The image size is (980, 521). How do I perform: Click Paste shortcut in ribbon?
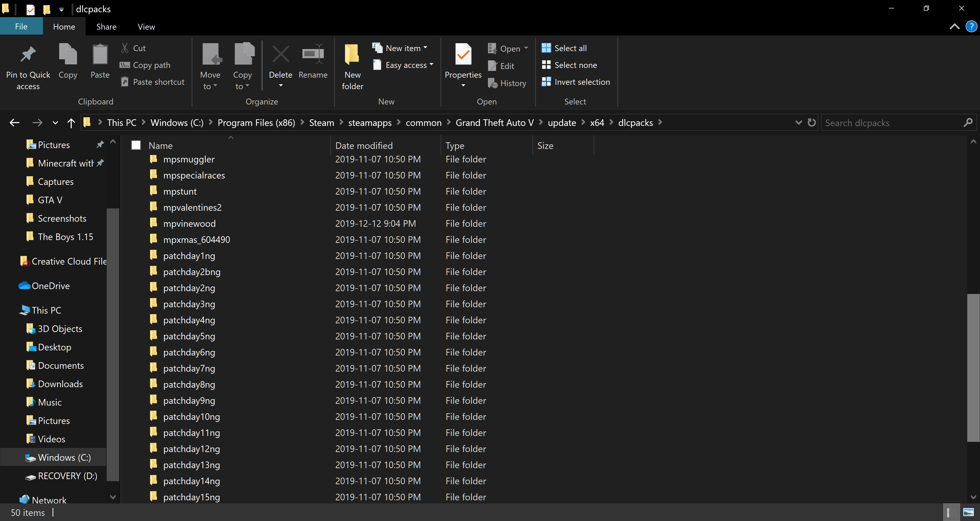[153, 82]
